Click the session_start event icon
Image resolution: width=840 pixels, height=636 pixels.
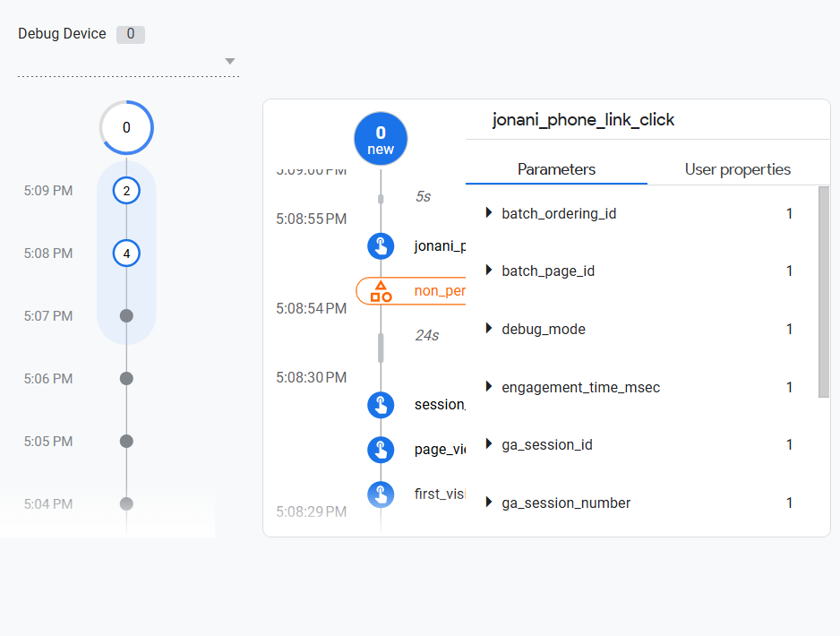(381, 404)
